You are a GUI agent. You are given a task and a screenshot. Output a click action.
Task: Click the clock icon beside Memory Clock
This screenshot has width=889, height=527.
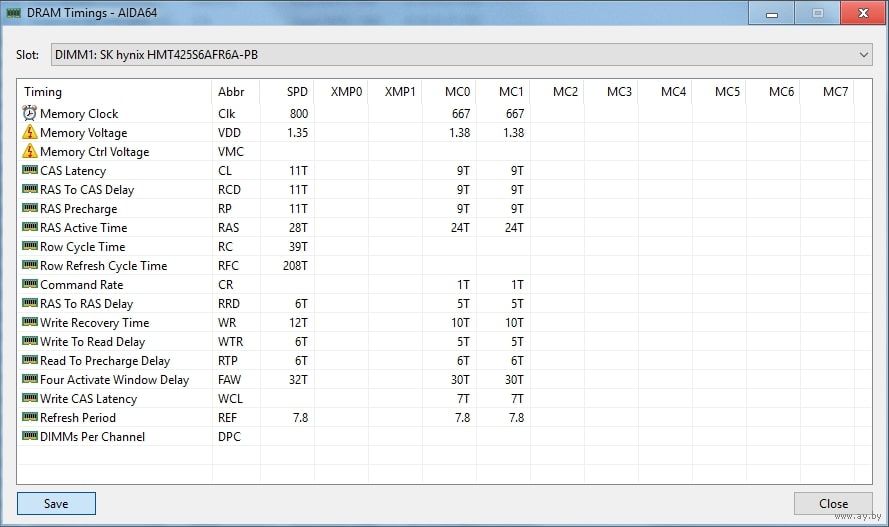pyautogui.click(x=29, y=114)
